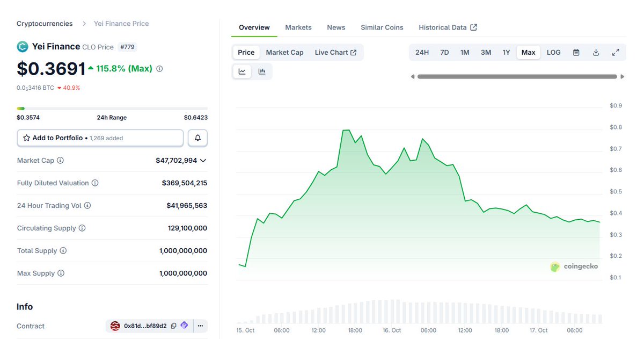
Task: Switch to line chart view
Action: coord(243,71)
